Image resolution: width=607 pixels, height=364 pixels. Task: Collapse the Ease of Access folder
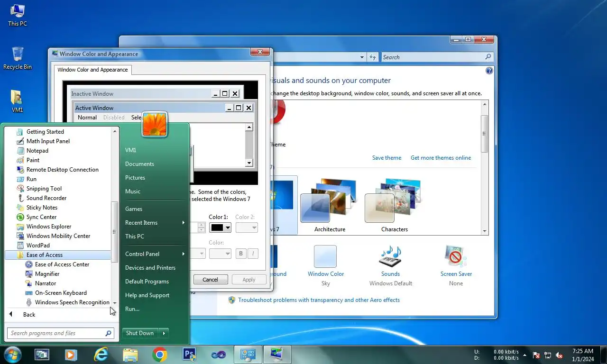(58, 255)
